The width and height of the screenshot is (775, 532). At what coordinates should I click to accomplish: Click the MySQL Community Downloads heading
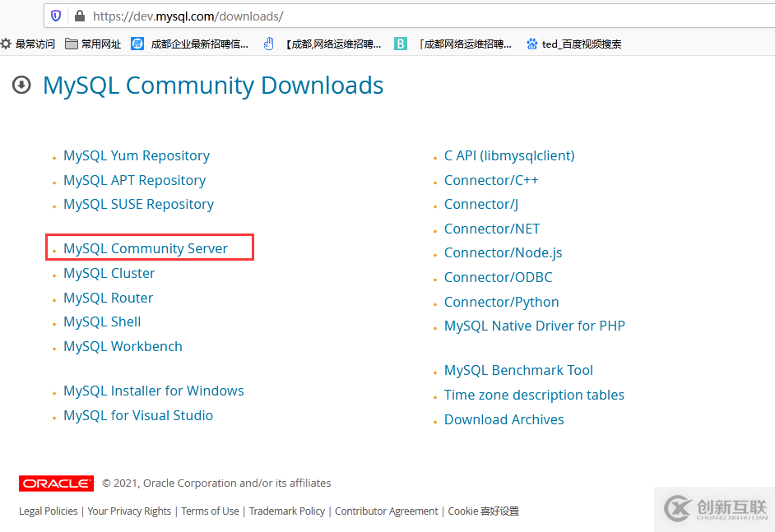(x=213, y=86)
